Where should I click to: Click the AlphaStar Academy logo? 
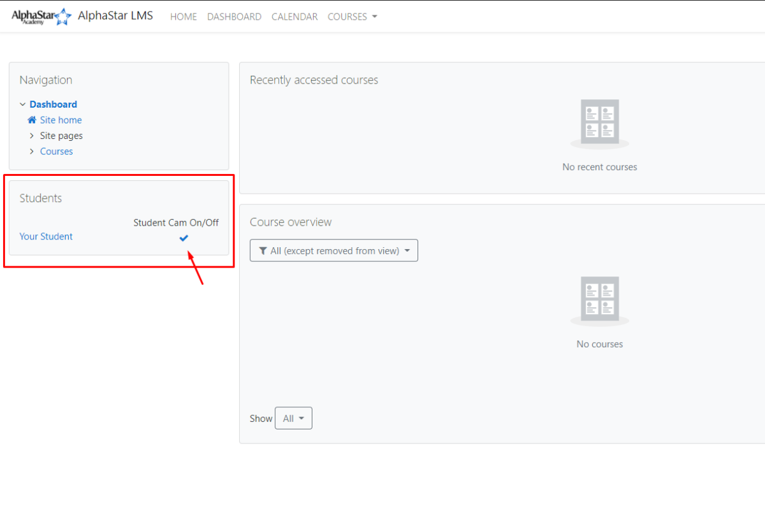[x=41, y=16]
